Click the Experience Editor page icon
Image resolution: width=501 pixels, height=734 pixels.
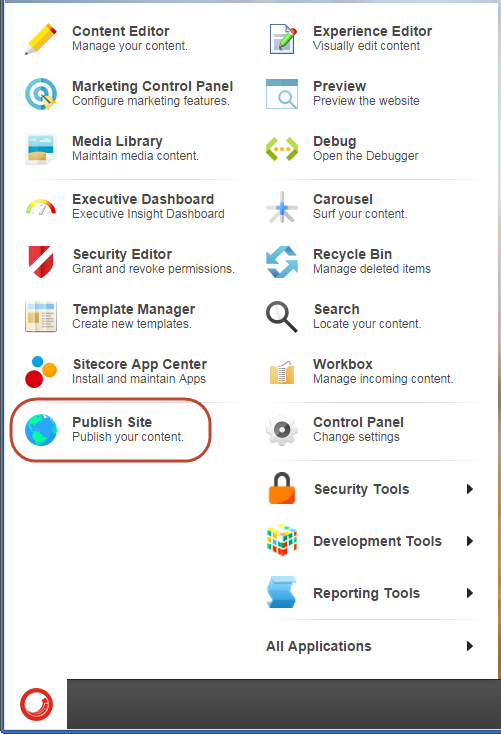point(282,39)
